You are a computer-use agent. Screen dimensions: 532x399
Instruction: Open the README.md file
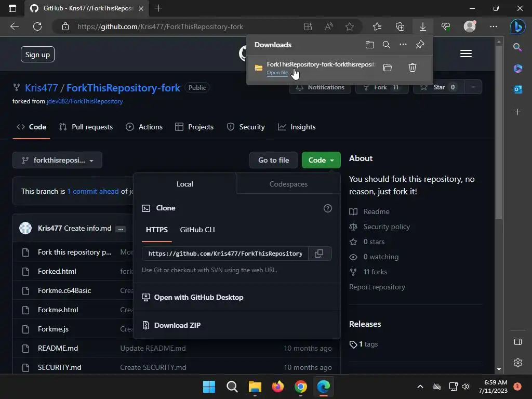coord(58,348)
